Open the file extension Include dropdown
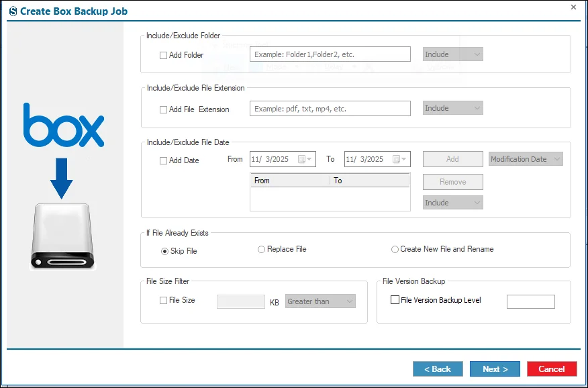The width and height of the screenshot is (588, 388). [x=452, y=108]
